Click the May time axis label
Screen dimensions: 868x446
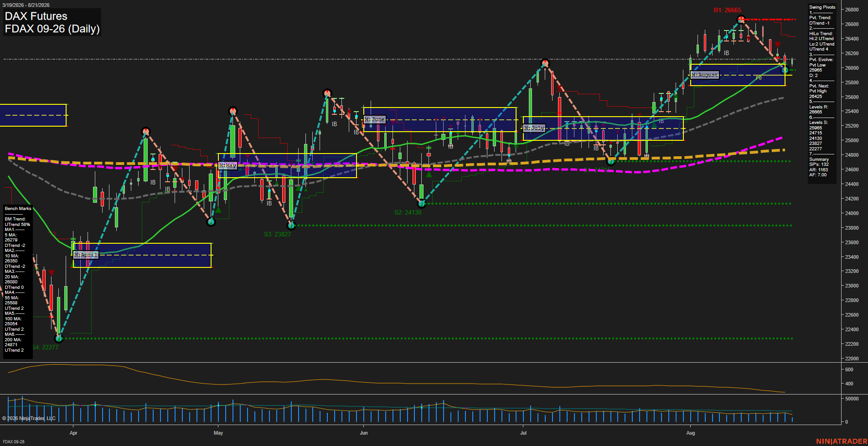pyautogui.click(x=218, y=433)
